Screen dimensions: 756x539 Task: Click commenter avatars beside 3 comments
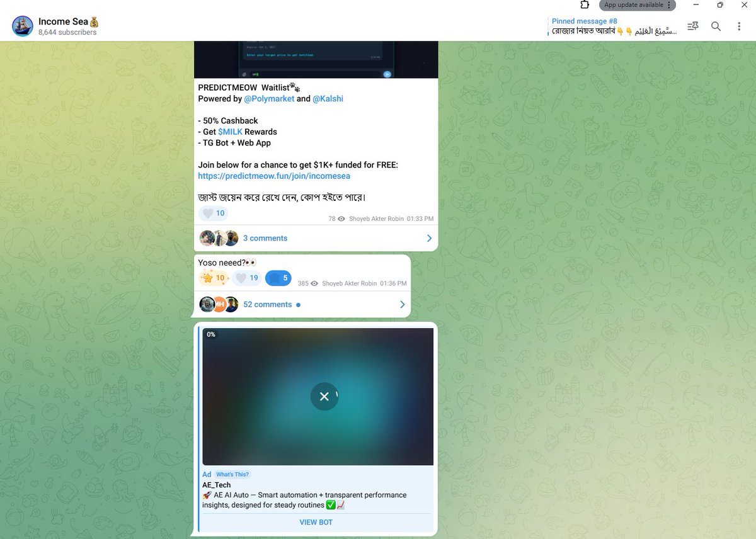[x=219, y=238]
